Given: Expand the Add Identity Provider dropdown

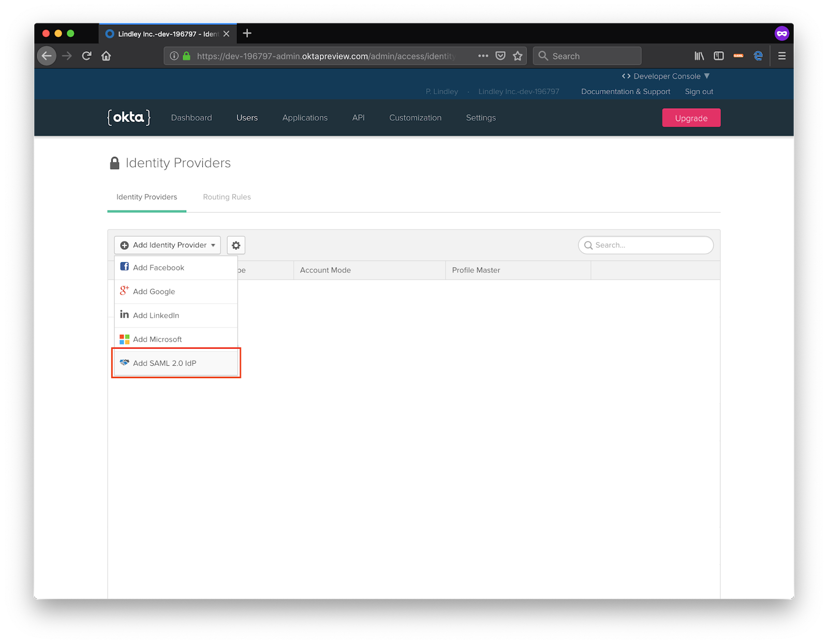Looking at the screenshot, I should [x=168, y=245].
